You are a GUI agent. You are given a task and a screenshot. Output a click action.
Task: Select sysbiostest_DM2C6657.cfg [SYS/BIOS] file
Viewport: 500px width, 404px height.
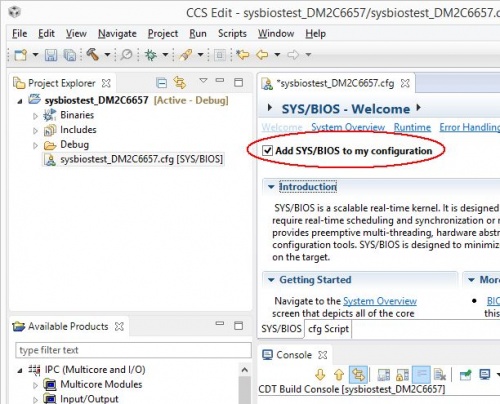[x=133, y=159]
